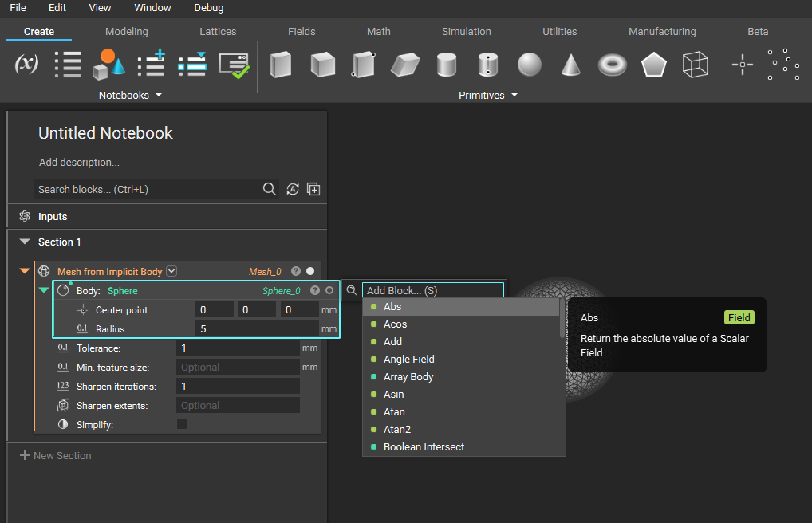Image resolution: width=812 pixels, height=523 pixels.
Task: Click the add block square-plus icon
Action: 313,189
